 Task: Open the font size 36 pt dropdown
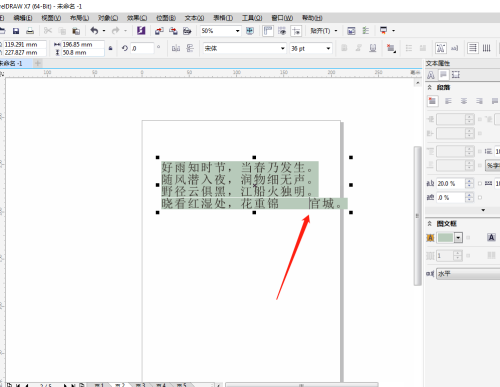click(x=328, y=48)
